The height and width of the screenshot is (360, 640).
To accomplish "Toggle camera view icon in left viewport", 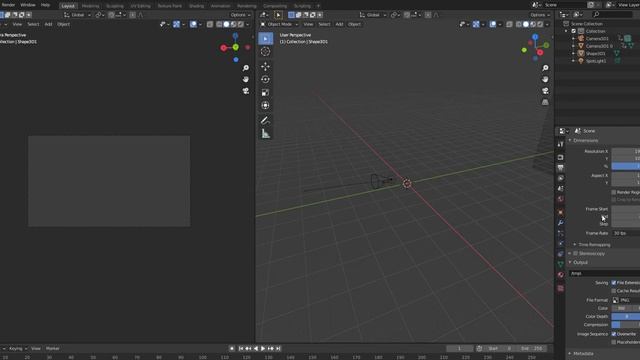I will click(246, 91).
